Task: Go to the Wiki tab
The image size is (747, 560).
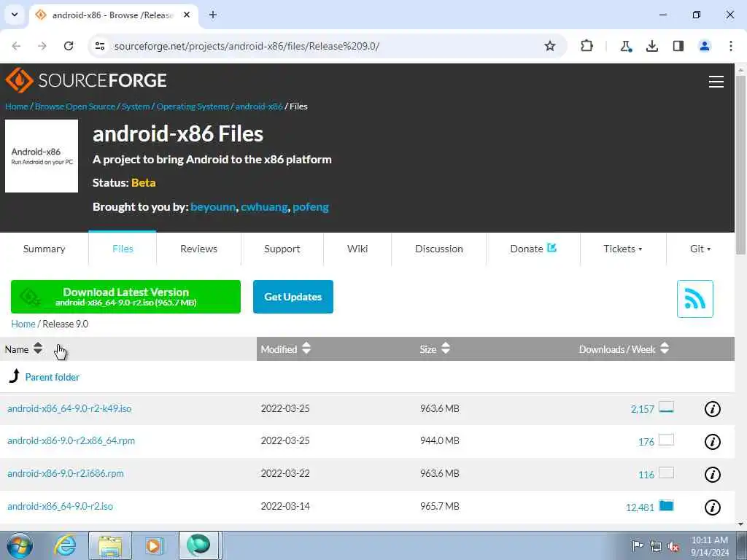Action: (x=357, y=249)
